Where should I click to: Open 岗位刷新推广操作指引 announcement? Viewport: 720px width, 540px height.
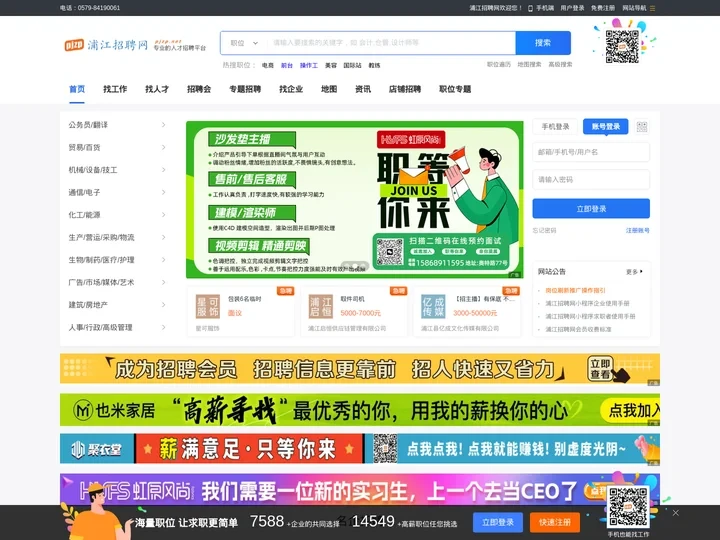click(x=575, y=291)
